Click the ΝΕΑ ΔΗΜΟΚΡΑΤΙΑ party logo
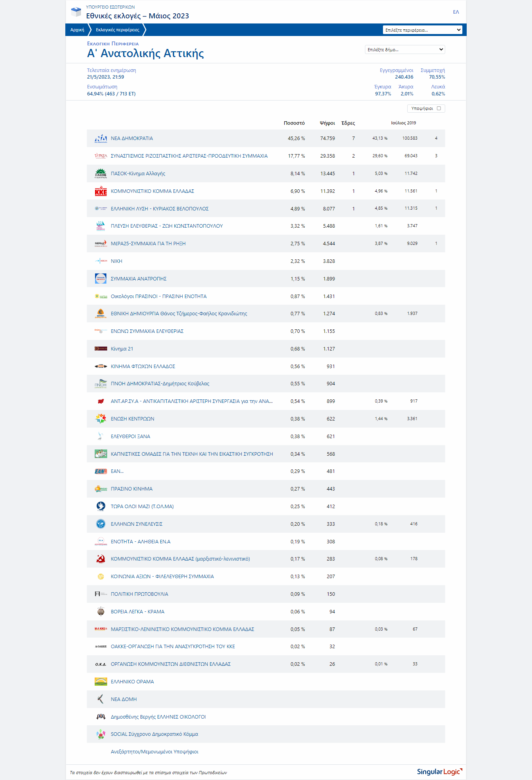 [101, 138]
